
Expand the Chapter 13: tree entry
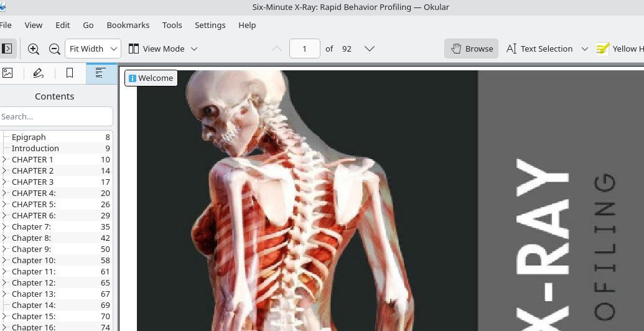(4, 294)
